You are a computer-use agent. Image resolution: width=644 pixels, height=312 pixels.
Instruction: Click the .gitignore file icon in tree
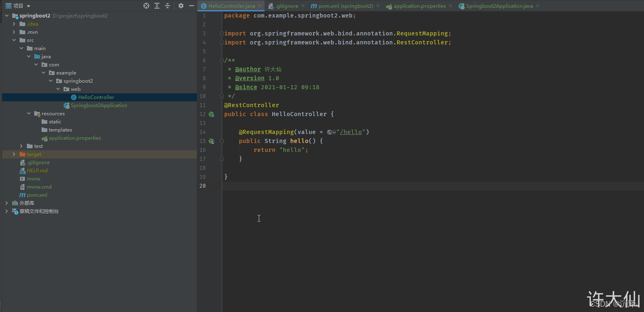coord(22,163)
